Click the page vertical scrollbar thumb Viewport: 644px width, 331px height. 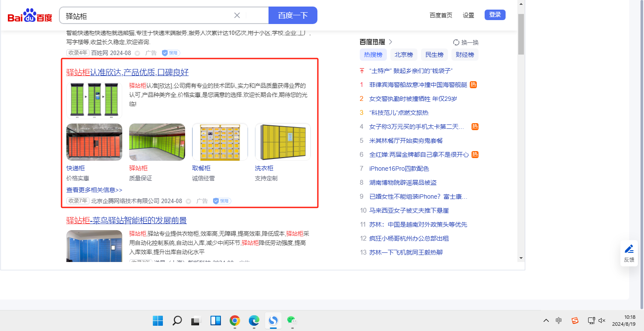point(521,34)
